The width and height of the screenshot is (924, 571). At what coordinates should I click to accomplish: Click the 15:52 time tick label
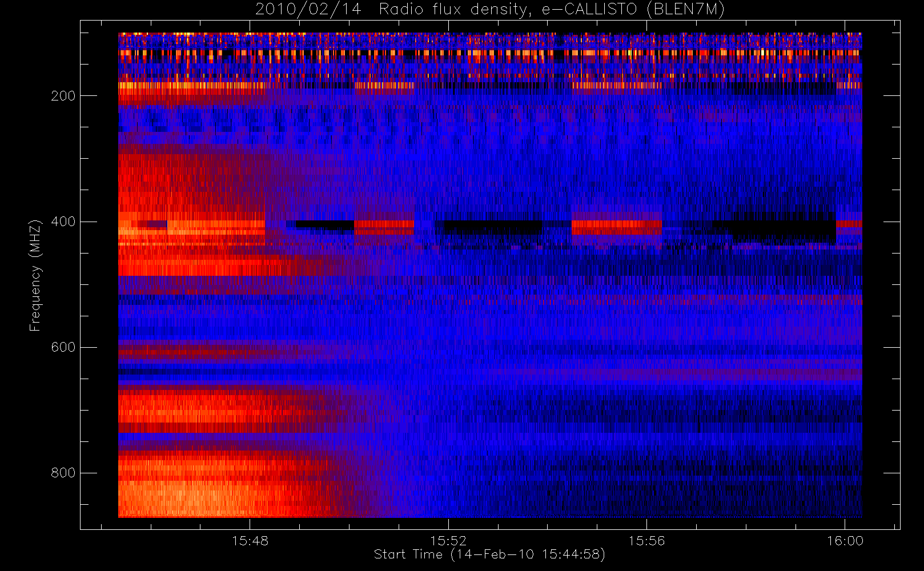coord(448,541)
